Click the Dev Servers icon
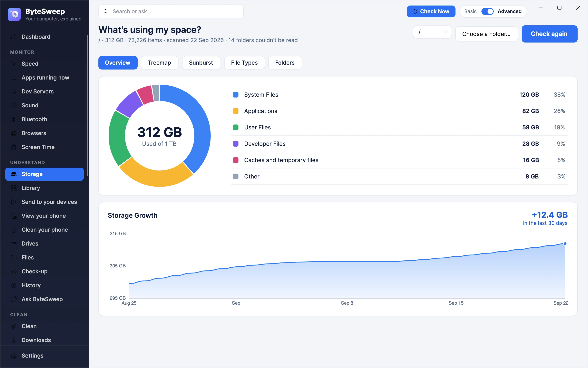 pos(14,92)
